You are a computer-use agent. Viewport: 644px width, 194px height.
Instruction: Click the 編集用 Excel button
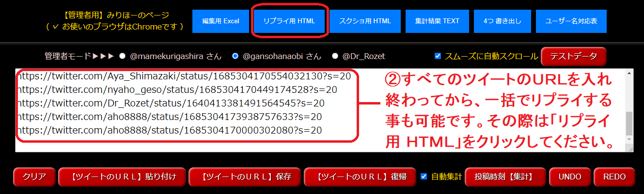tap(220, 21)
